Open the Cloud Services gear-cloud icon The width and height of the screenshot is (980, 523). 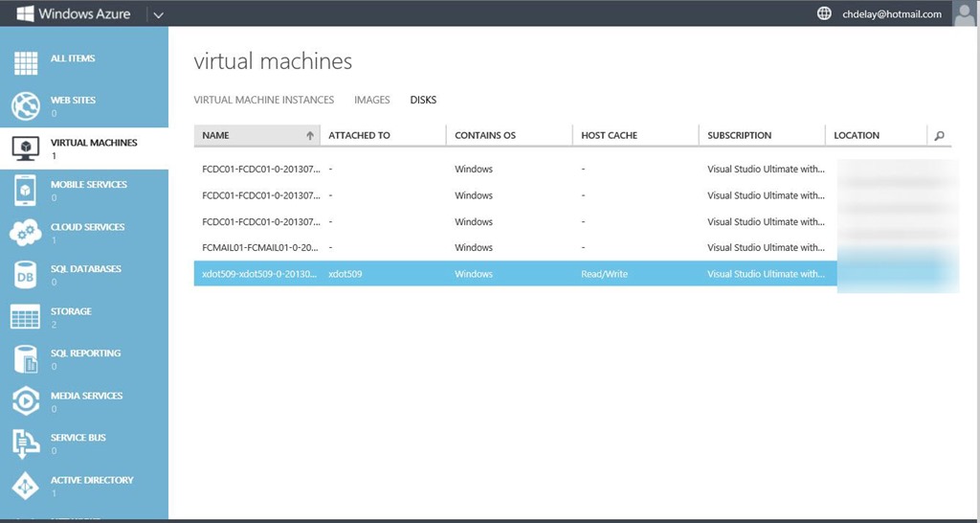pyautogui.click(x=26, y=232)
